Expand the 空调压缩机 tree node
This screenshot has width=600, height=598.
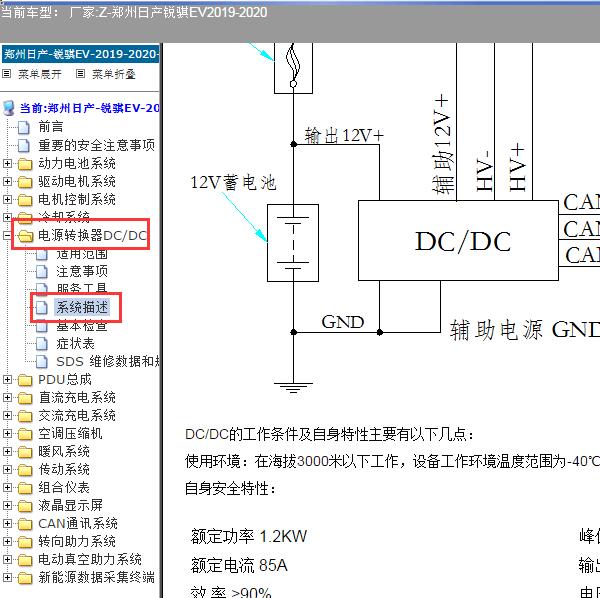(7, 433)
